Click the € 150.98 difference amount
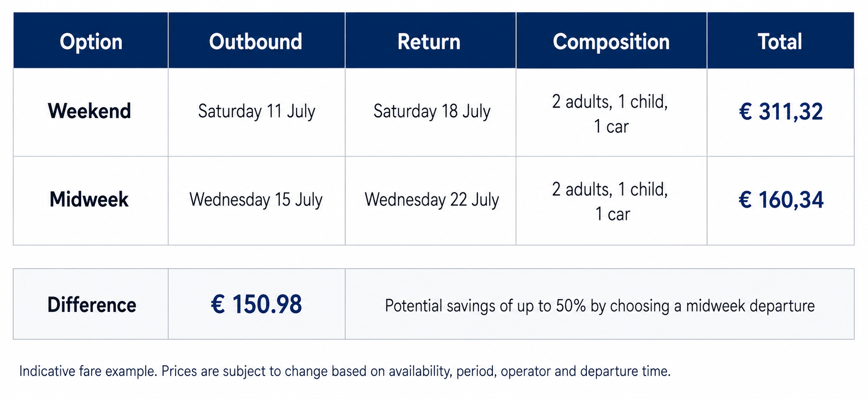 click(x=256, y=304)
